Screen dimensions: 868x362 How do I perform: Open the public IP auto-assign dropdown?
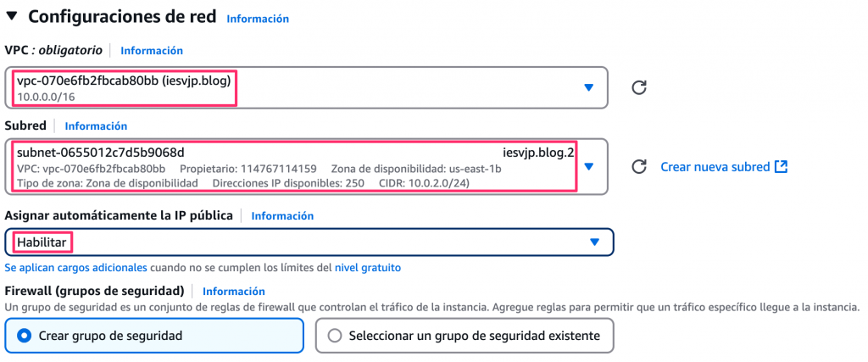click(x=594, y=242)
